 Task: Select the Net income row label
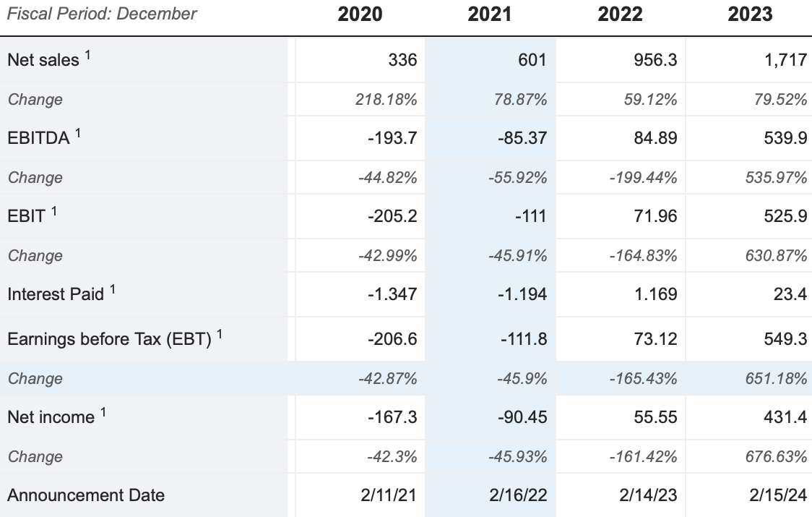tap(51, 417)
